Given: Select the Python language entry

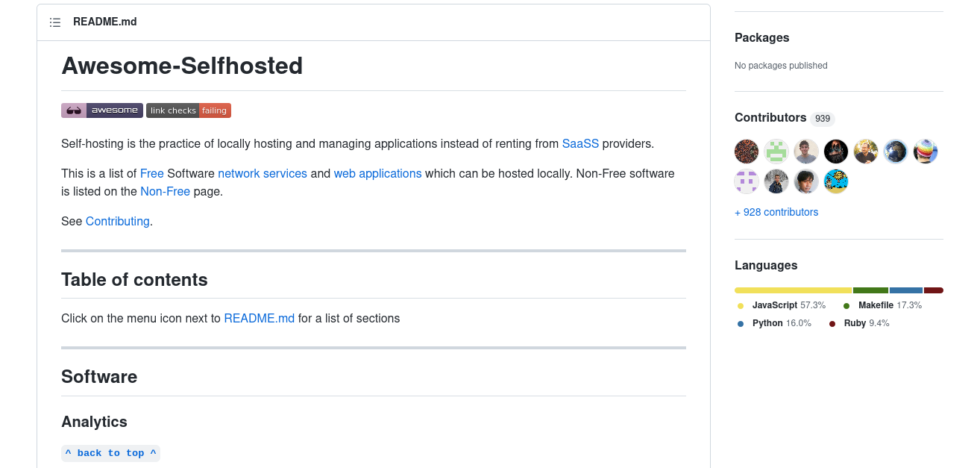Looking at the screenshot, I should [x=767, y=323].
